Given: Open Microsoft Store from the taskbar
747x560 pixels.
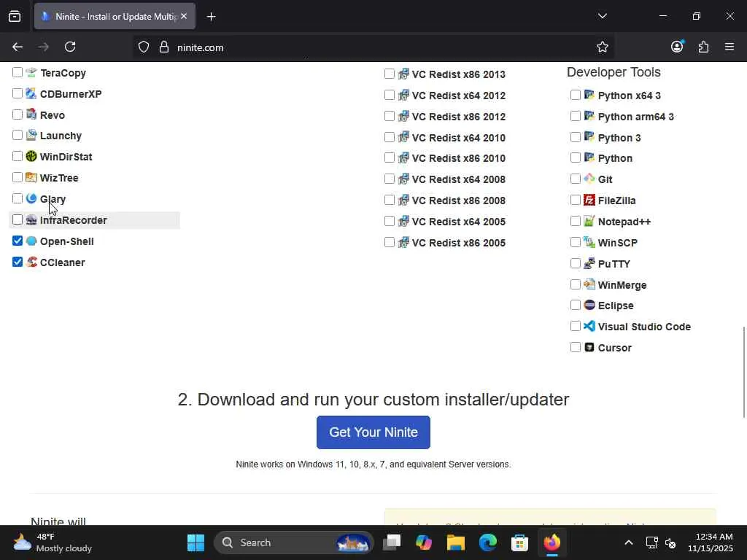Looking at the screenshot, I should 519,542.
